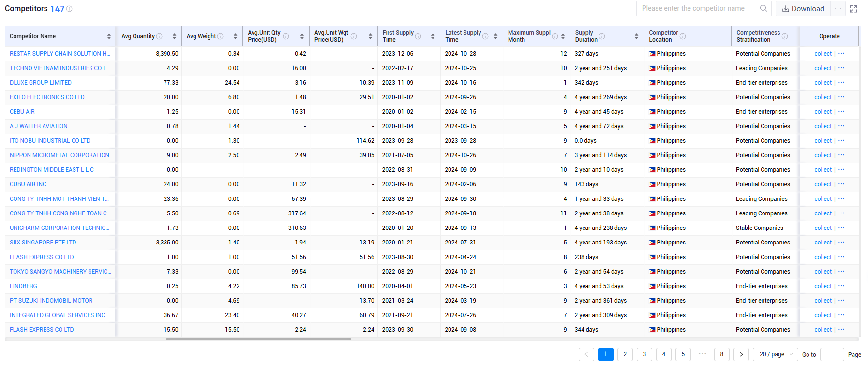The image size is (868, 365).
Task: Click Avg Weight info icon
Action: click(x=220, y=36)
